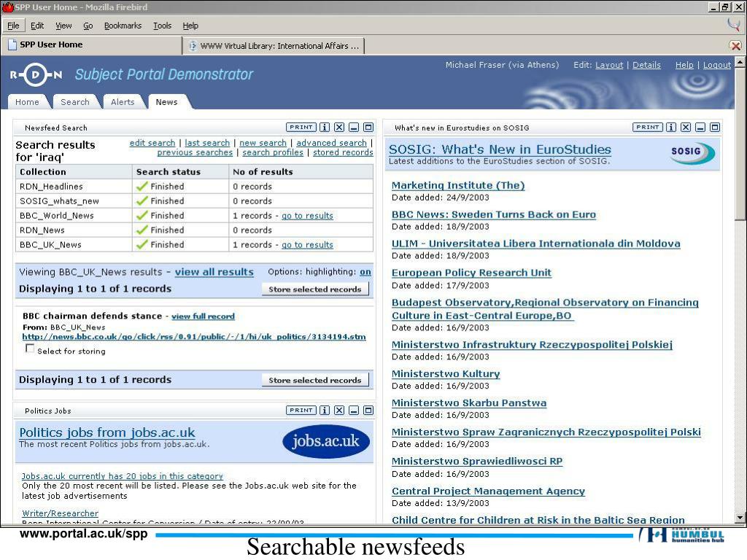The height and width of the screenshot is (560, 747).
Task: Click the RDN logo in the header
Action: (36, 75)
